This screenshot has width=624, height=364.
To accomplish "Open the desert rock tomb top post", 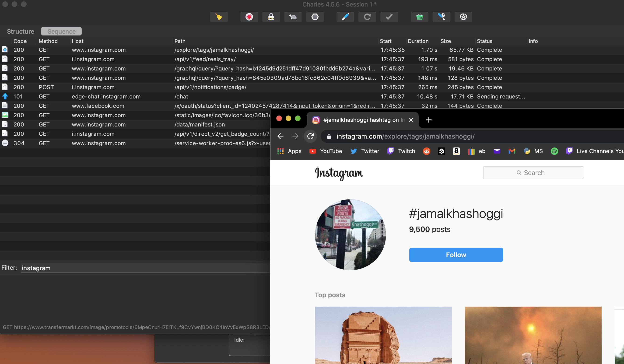I will click(x=383, y=335).
